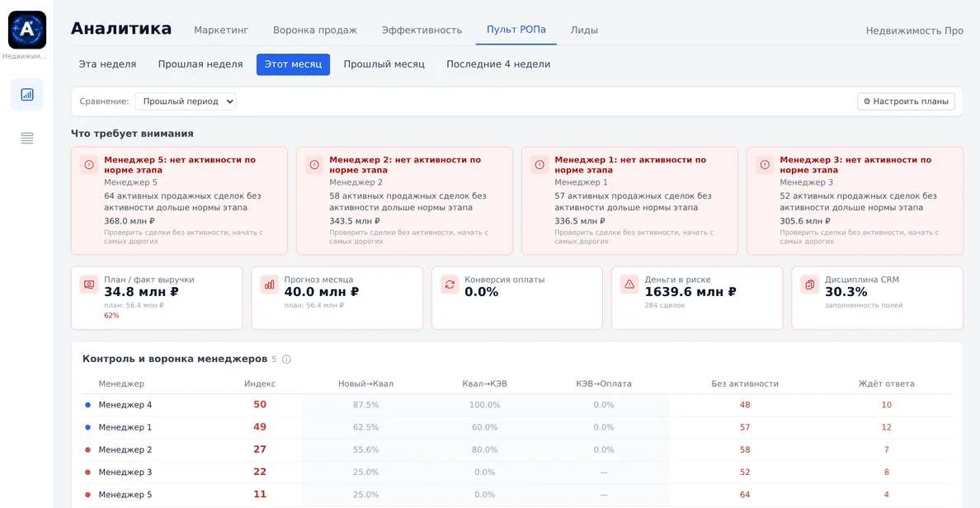Image resolution: width=980 pixels, height=508 pixels.
Task: Click Недвижимость Про account name
Action: point(914,31)
